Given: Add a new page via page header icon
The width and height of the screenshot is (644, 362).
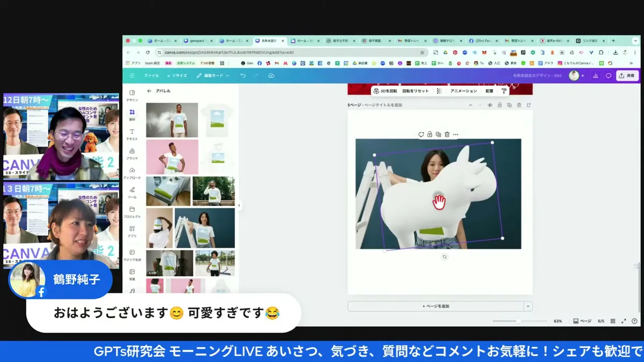Looking at the screenshot, I should (x=529, y=105).
